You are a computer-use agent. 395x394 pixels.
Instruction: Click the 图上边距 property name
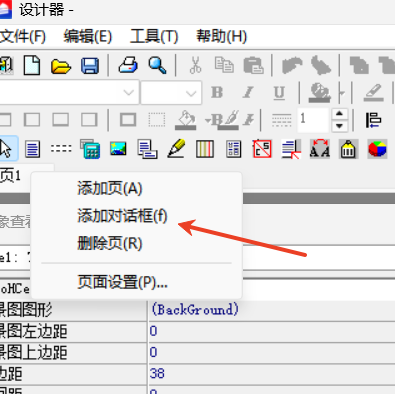click(33, 353)
